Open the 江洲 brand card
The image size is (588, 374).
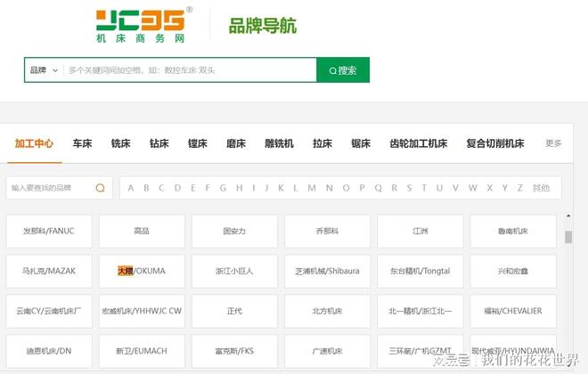pos(420,232)
